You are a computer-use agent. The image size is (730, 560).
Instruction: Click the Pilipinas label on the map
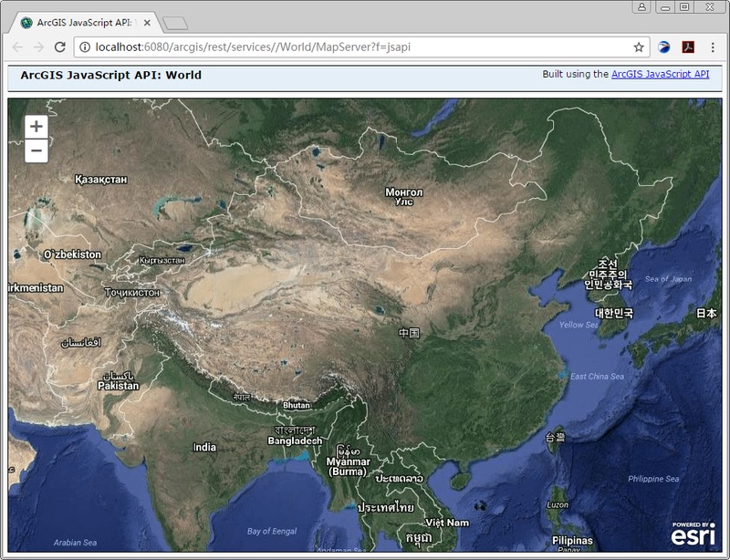click(573, 541)
